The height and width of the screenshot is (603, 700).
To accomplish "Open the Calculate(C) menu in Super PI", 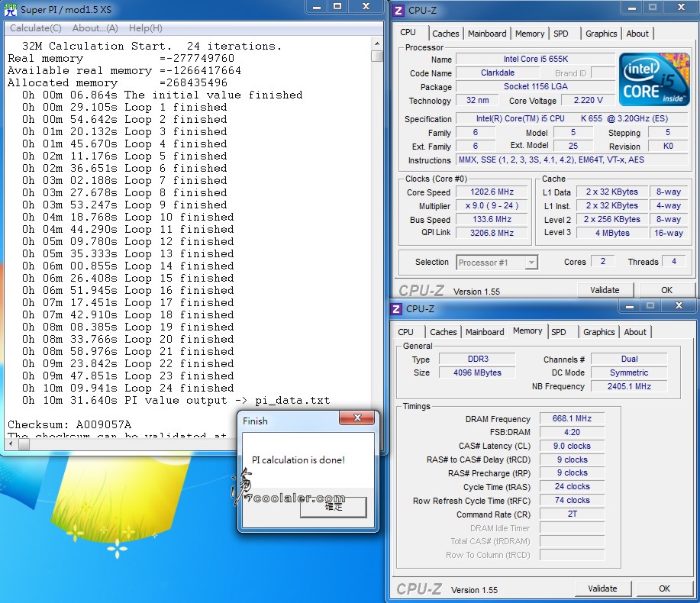I will tap(36, 28).
